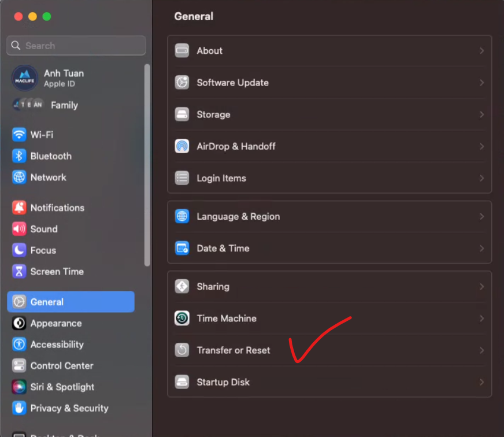Expand the Startup Disk row chevron
The width and height of the screenshot is (504, 437).
pyautogui.click(x=481, y=382)
